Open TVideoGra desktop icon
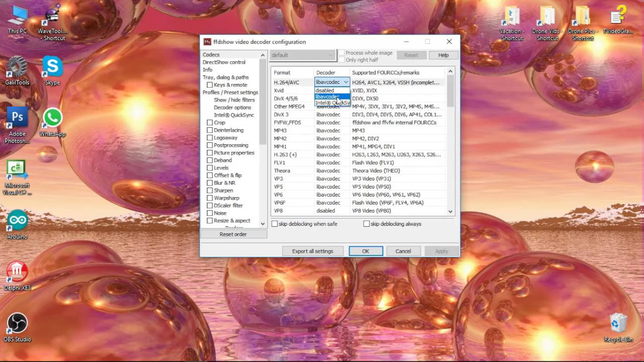The height and width of the screenshot is (362, 644). tap(618, 21)
